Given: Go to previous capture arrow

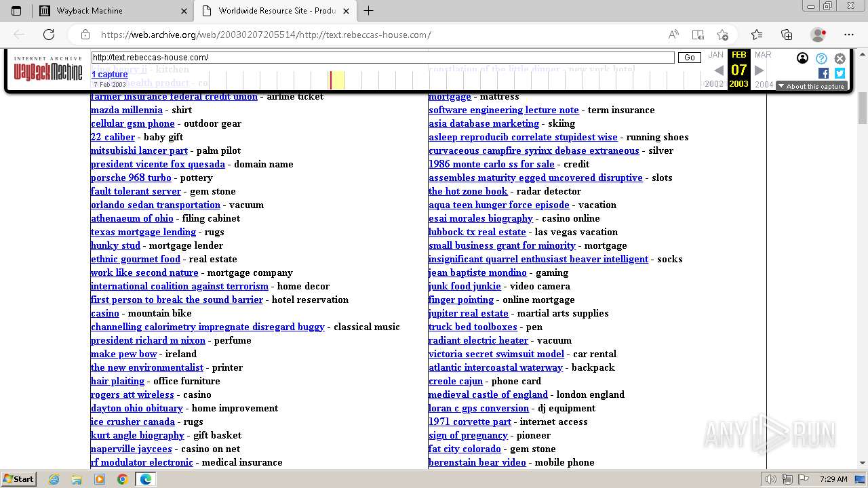Looking at the screenshot, I should [719, 70].
